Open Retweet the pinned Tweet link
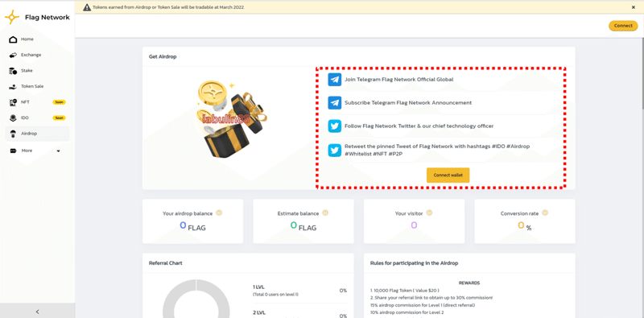The height and width of the screenshot is (318, 644). (437, 150)
